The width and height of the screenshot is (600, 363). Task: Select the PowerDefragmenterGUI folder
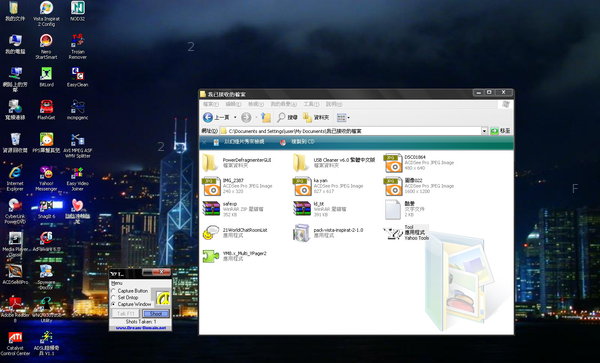[237, 163]
